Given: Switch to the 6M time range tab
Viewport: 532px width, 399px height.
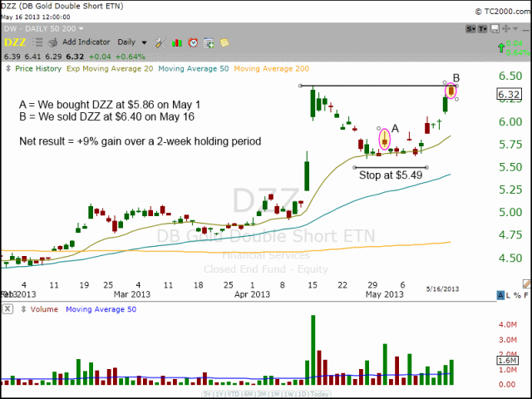Looking at the screenshot, I should pos(249,394).
